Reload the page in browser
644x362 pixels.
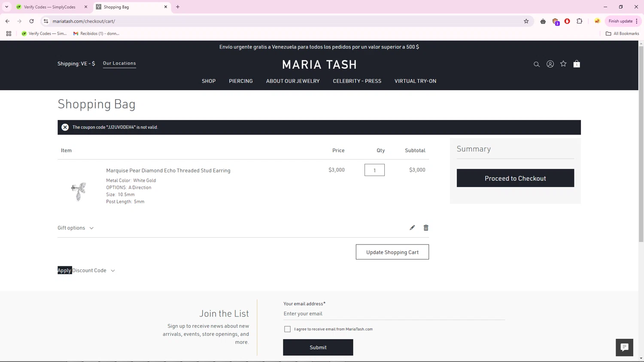coord(31,21)
